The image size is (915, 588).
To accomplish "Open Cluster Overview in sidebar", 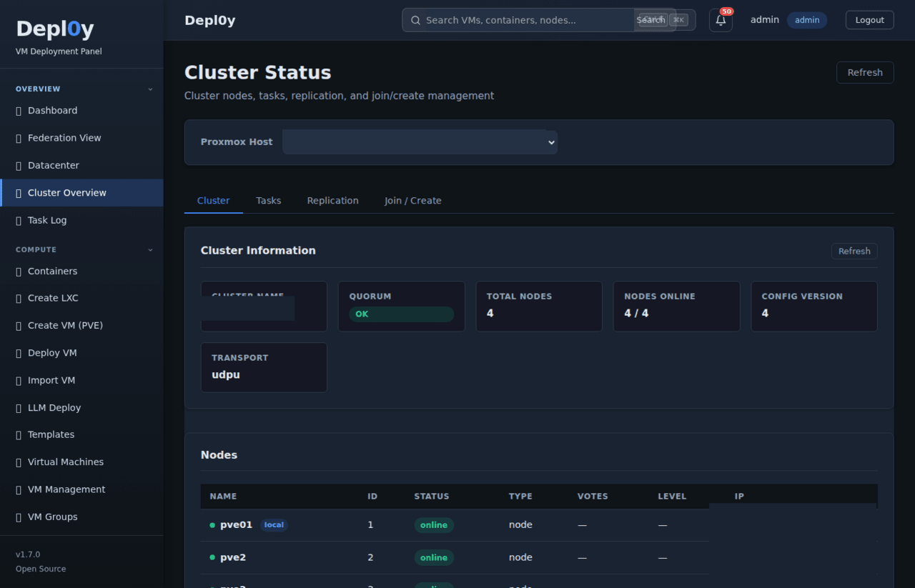I will (x=81, y=193).
